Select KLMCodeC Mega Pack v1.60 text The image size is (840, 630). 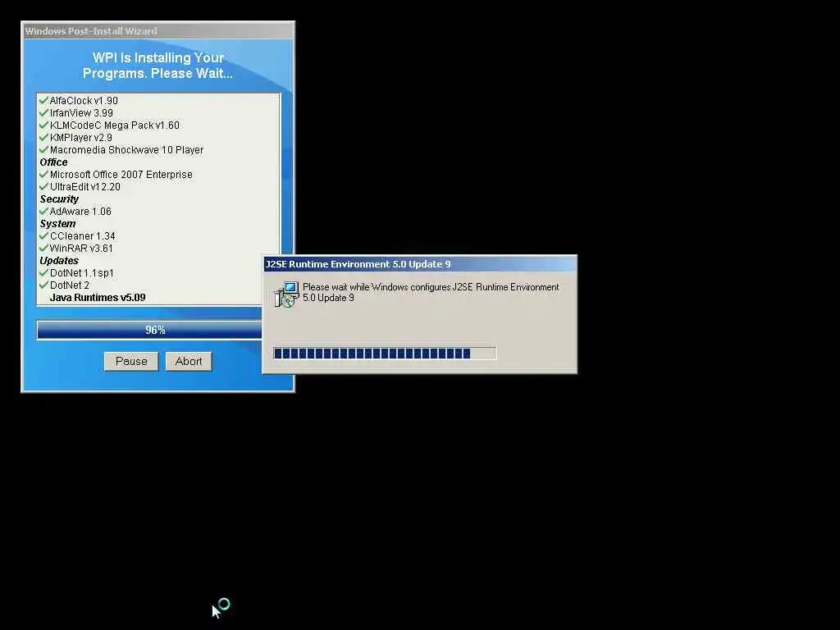point(115,126)
